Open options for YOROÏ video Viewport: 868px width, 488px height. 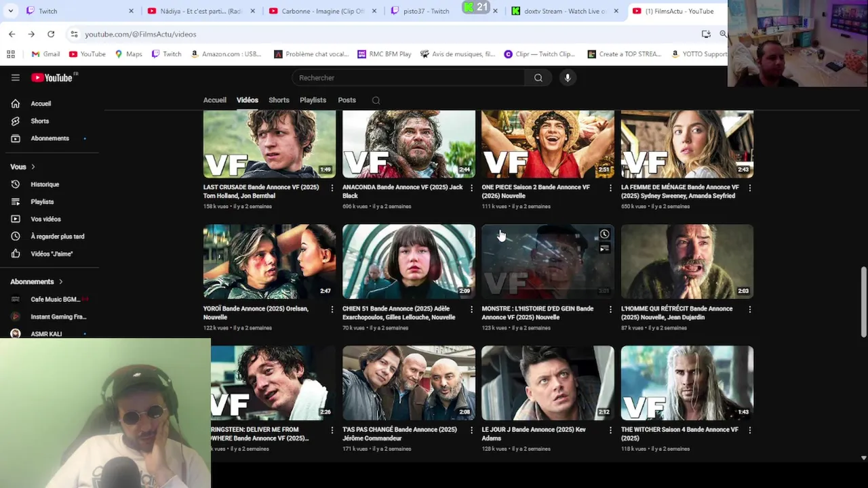point(332,309)
